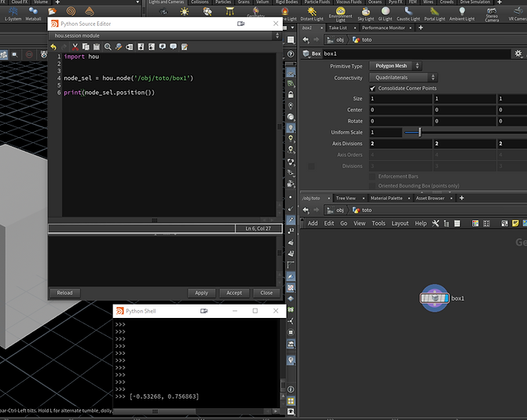Add a Stereo Camera from the shelf

[x=492, y=14]
